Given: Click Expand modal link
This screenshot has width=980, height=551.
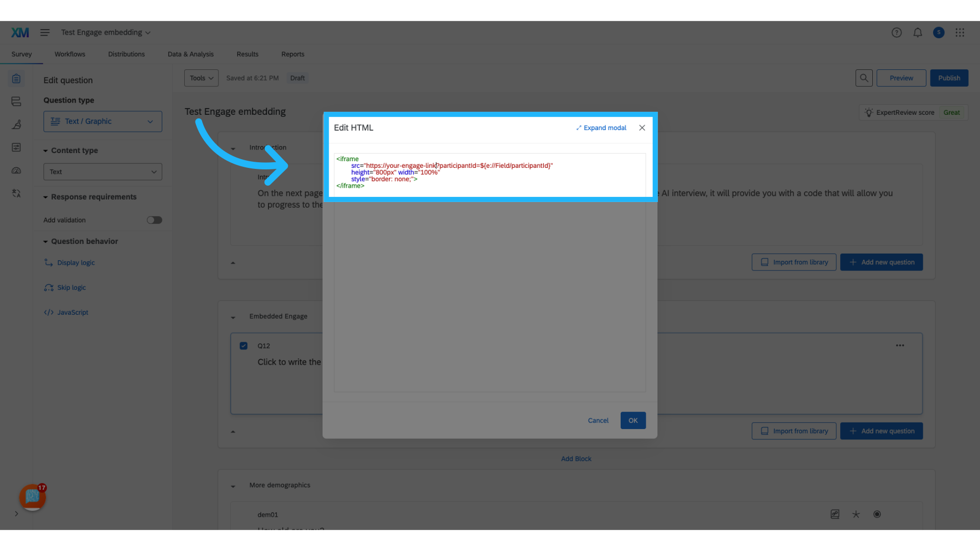Looking at the screenshot, I should point(601,128).
